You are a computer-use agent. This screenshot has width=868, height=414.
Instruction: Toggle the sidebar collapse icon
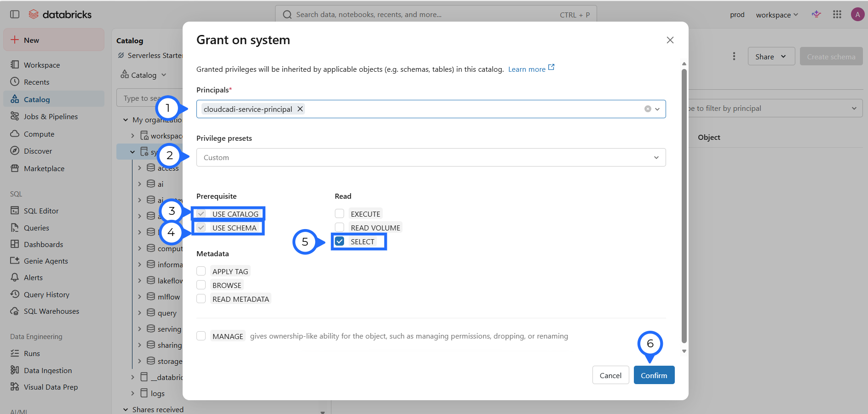(x=15, y=14)
